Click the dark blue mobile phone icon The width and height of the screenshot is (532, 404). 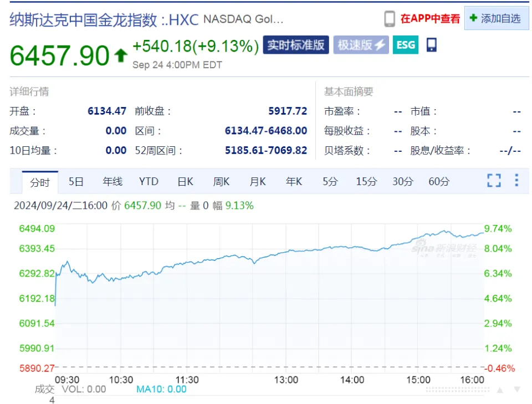tap(431, 45)
